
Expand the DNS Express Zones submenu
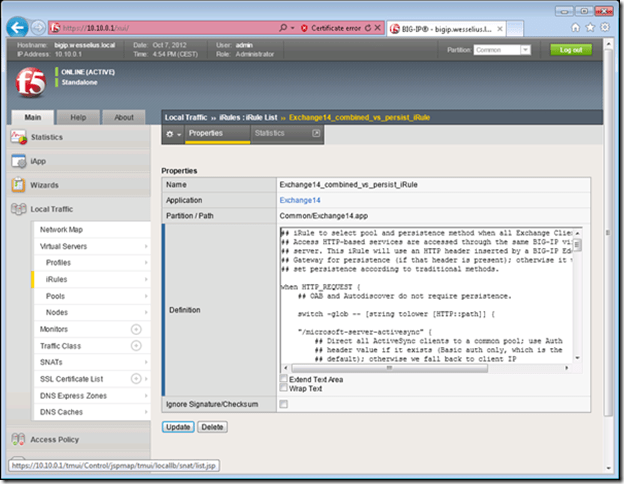pyautogui.click(x=146, y=395)
